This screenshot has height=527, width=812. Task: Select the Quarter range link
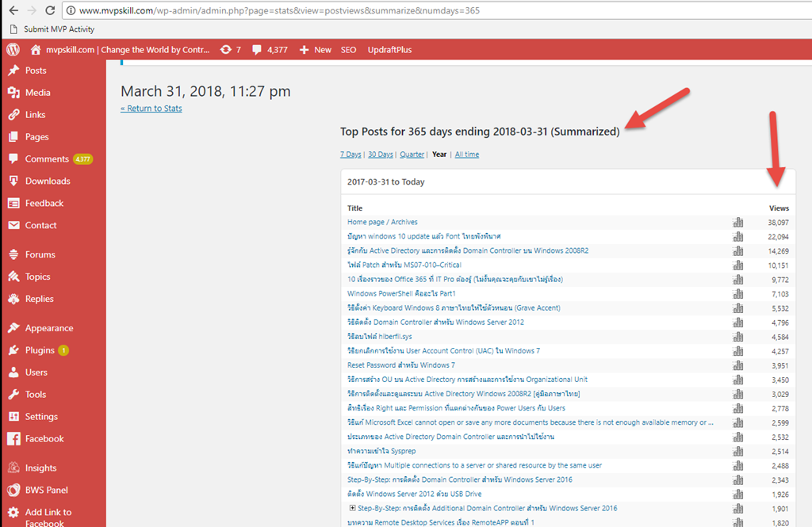tap(412, 155)
